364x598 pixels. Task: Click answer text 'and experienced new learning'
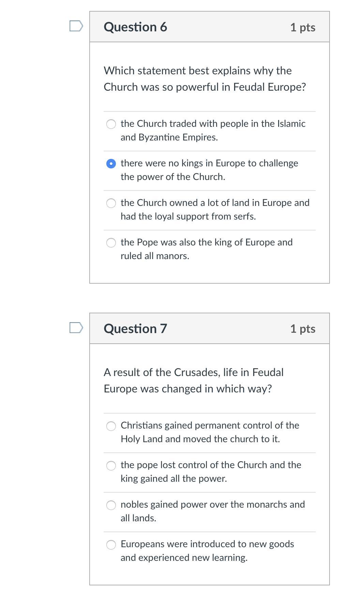184,558
